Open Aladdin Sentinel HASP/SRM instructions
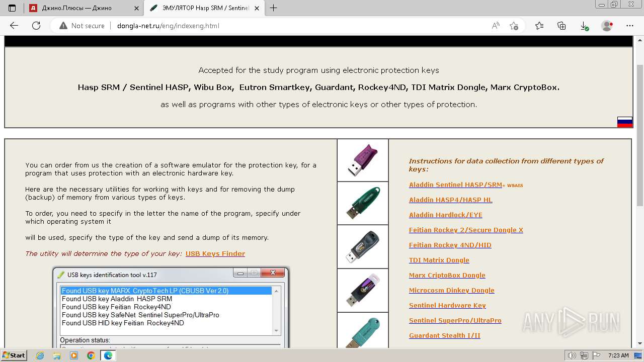 coord(455,185)
